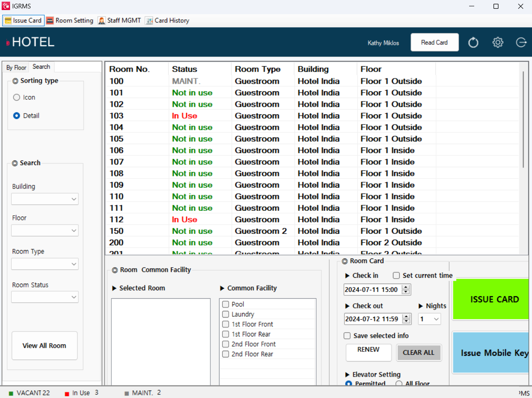532x398 pixels.
Task: Open Staff MGMT toolbar icon
Action: click(x=101, y=21)
